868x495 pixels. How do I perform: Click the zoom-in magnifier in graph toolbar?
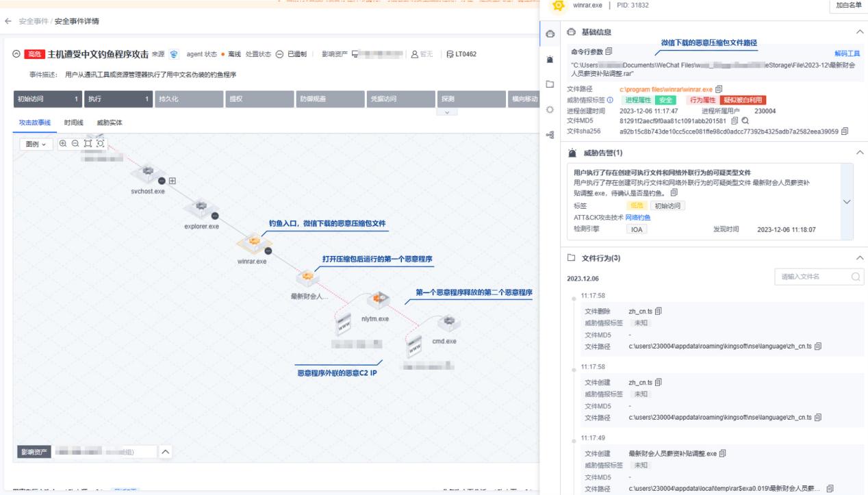(64, 144)
